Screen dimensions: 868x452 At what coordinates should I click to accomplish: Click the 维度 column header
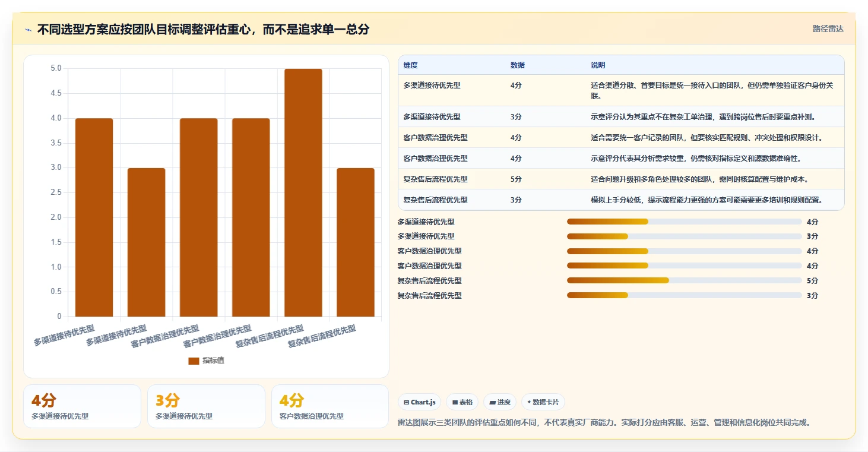click(410, 65)
